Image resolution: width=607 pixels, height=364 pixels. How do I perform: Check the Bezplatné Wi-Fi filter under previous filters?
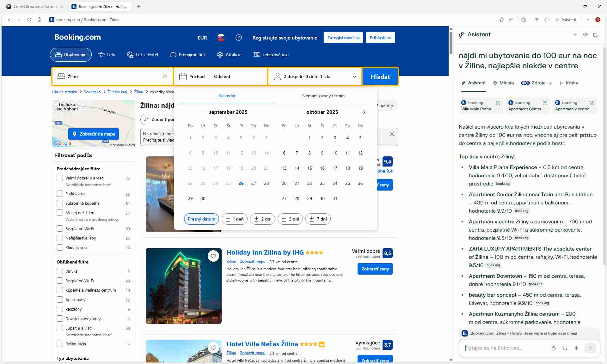(x=60, y=228)
